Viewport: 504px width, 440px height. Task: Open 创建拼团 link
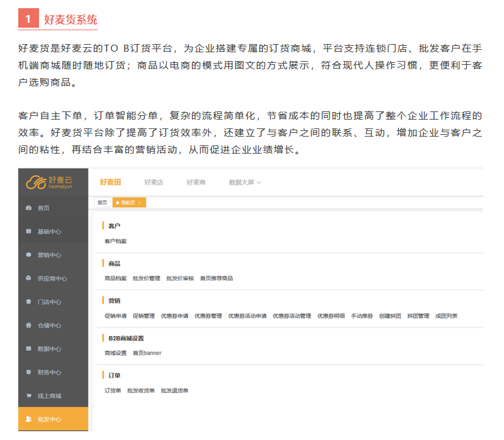tap(390, 316)
